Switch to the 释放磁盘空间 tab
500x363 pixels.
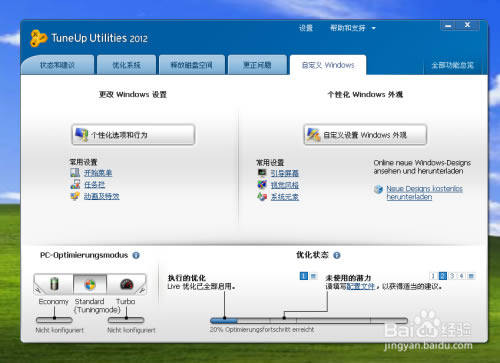coord(191,65)
